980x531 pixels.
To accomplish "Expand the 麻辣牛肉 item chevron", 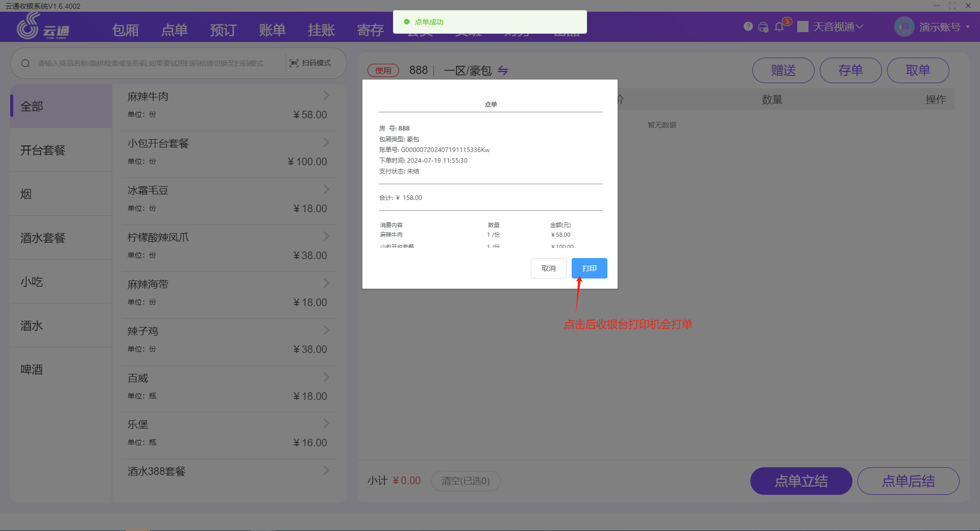I will pyautogui.click(x=326, y=96).
